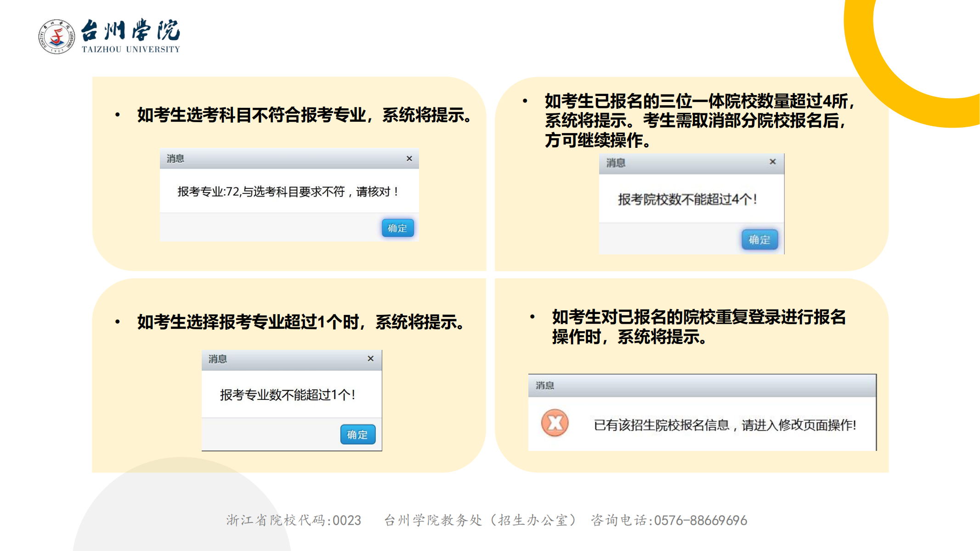Image resolution: width=980 pixels, height=551 pixels.
Task: Close the 报考院校数不能超过4个 message dialog
Action: tap(773, 162)
